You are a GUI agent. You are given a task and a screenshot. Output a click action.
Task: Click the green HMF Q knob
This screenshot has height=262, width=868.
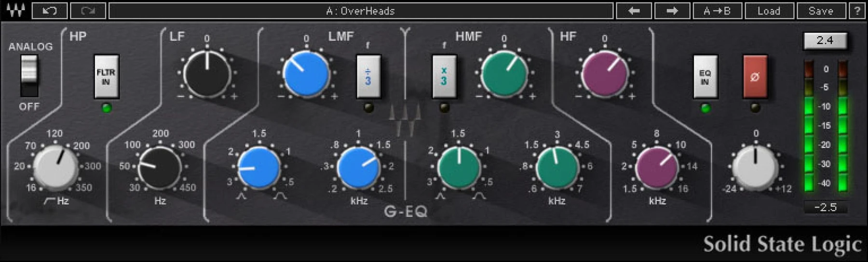pos(459,167)
